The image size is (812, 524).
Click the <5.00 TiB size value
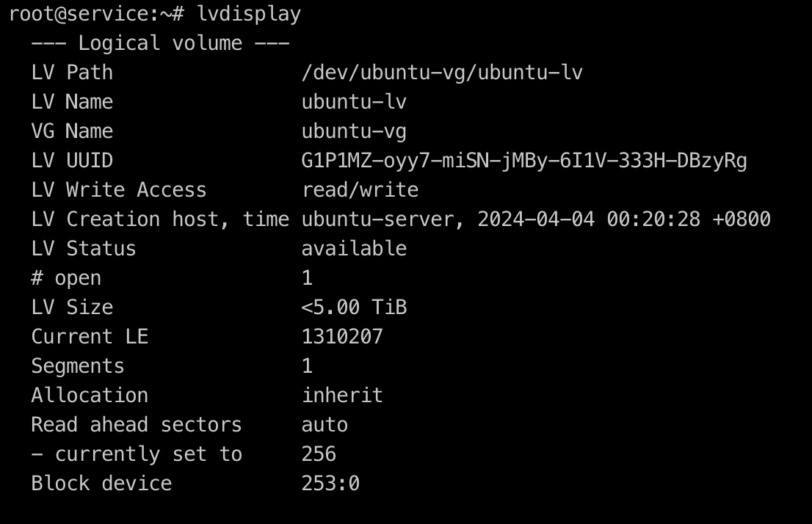(354, 308)
